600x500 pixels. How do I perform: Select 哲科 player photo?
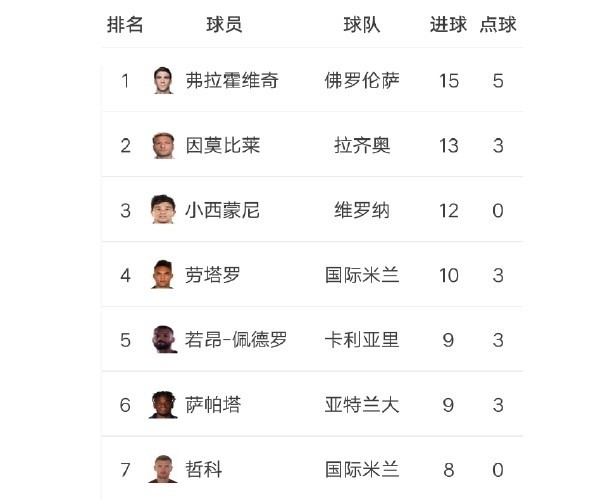pos(163,469)
